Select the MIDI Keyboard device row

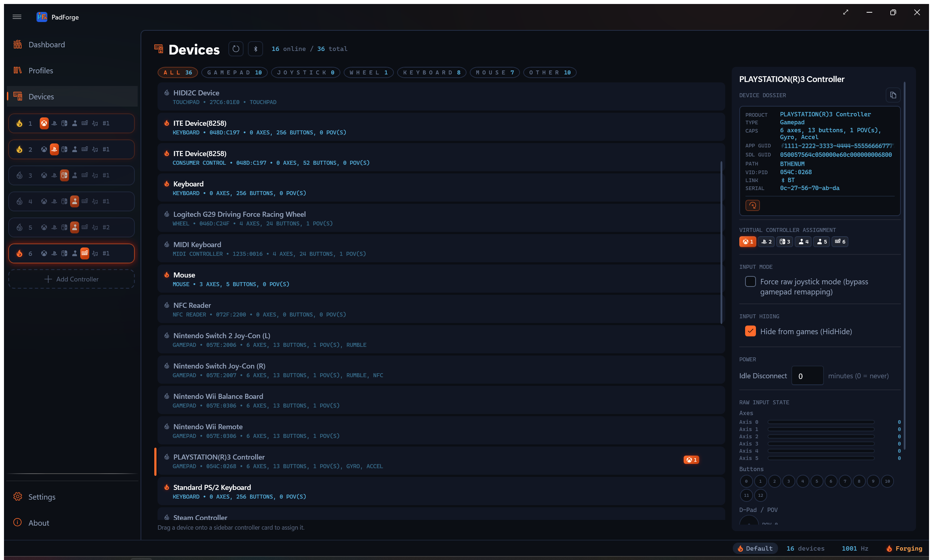(x=441, y=249)
